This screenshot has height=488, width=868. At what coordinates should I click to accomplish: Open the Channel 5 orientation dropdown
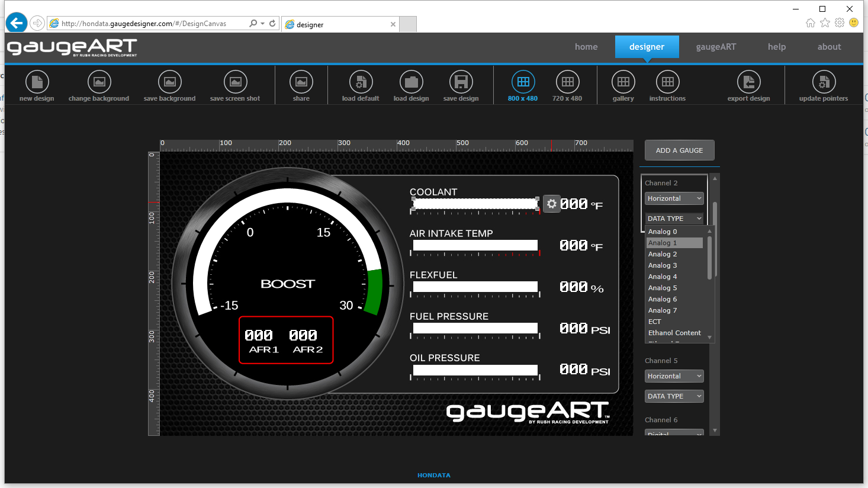674,375
